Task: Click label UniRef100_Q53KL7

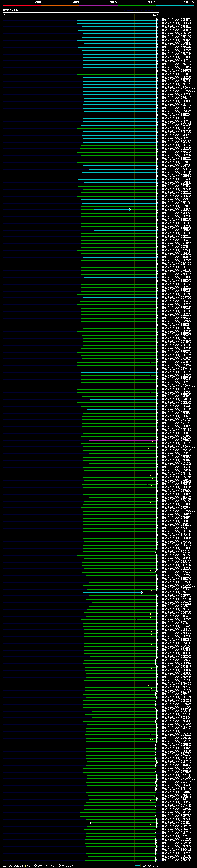Action: pos(176,454)
